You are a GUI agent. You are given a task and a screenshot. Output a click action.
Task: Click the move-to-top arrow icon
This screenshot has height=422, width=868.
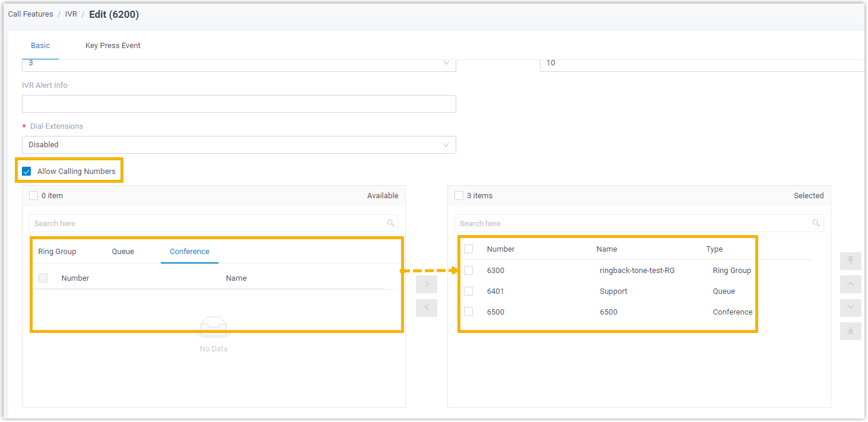pos(850,261)
